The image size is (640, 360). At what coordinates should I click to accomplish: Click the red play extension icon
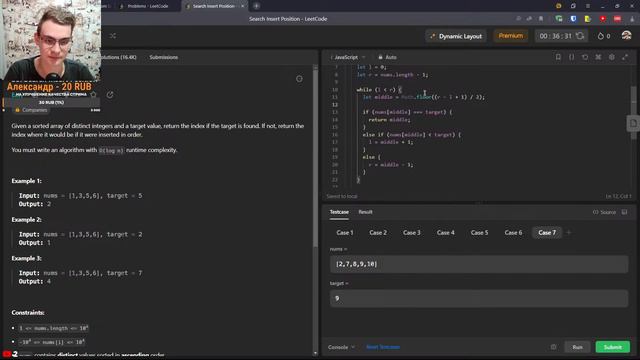[x=602, y=19]
